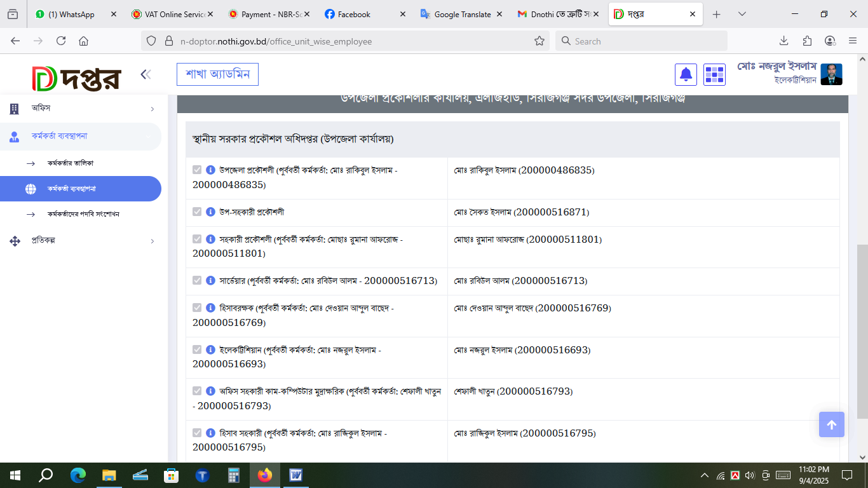Toggle checkbox for হিসাবরক্ষক row

(197, 308)
